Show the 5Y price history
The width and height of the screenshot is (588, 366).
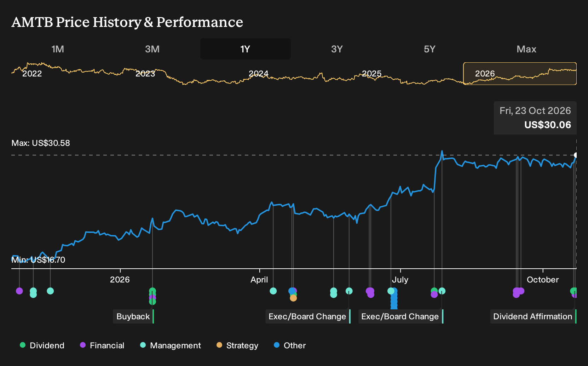pyautogui.click(x=430, y=49)
